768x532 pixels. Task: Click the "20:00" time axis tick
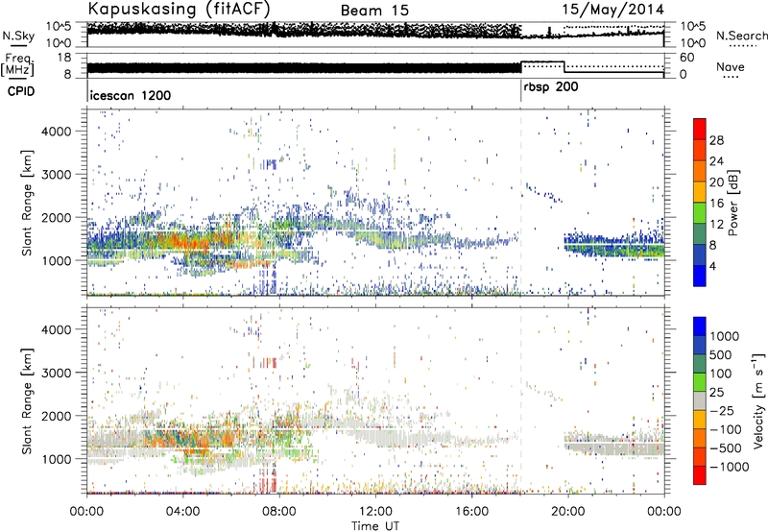(567, 512)
